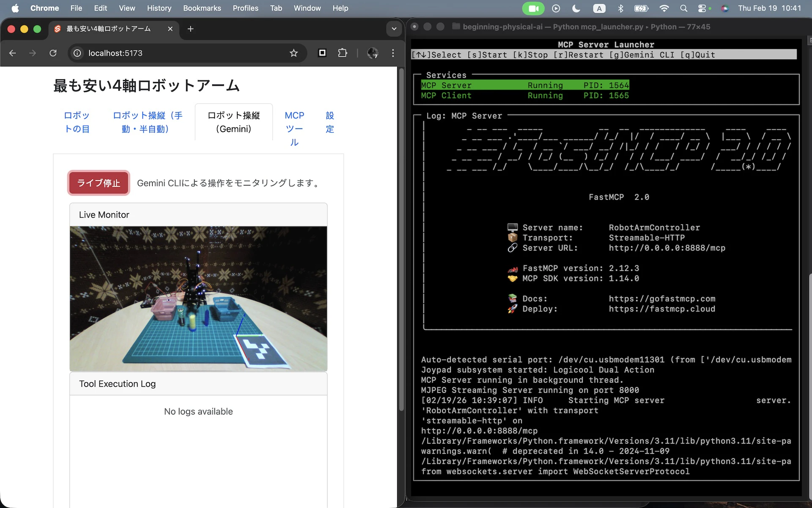Open the Wi-Fi status icon
Image resolution: width=812 pixels, height=508 pixels.
(x=664, y=8)
